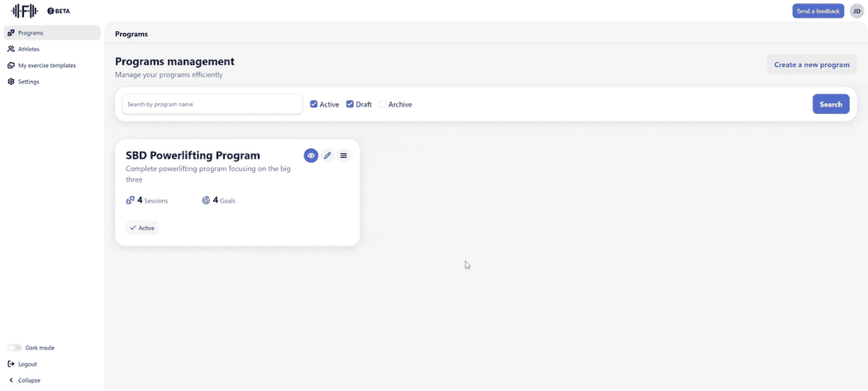Click Create a new program button

(x=811, y=64)
